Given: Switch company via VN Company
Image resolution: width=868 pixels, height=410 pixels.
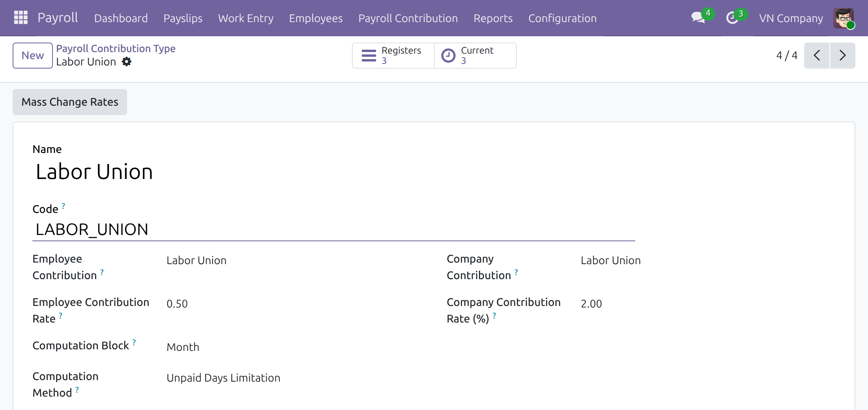Looking at the screenshot, I should pyautogui.click(x=791, y=18).
